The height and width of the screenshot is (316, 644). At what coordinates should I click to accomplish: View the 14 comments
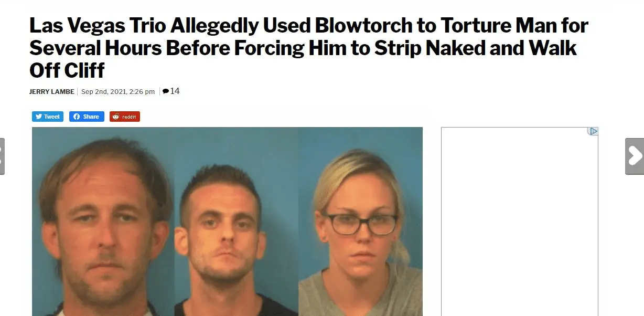tap(171, 91)
